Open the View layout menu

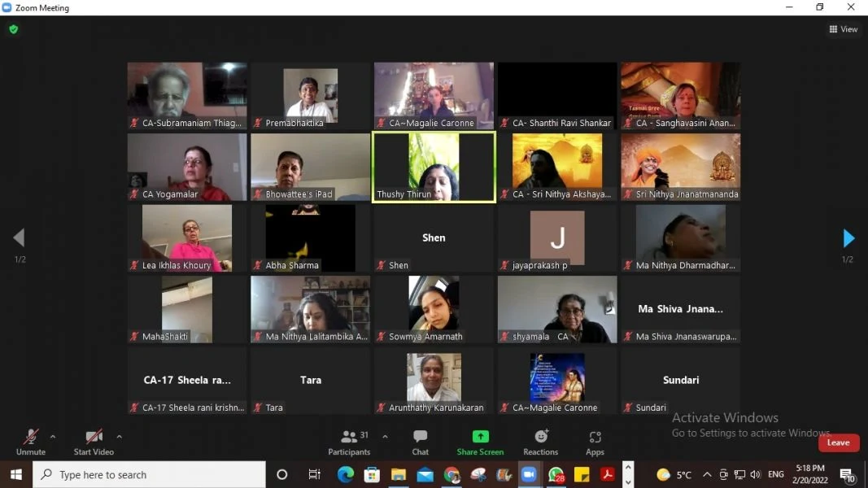coord(843,29)
